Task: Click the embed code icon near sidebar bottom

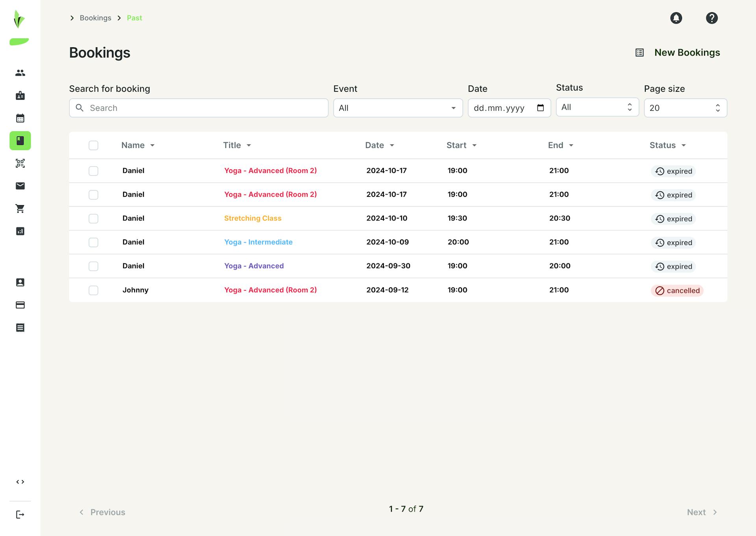Action: click(x=20, y=481)
